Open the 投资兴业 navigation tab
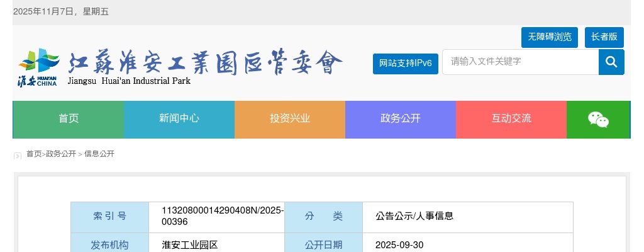The width and height of the screenshot is (644, 252). [x=290, y=120]
